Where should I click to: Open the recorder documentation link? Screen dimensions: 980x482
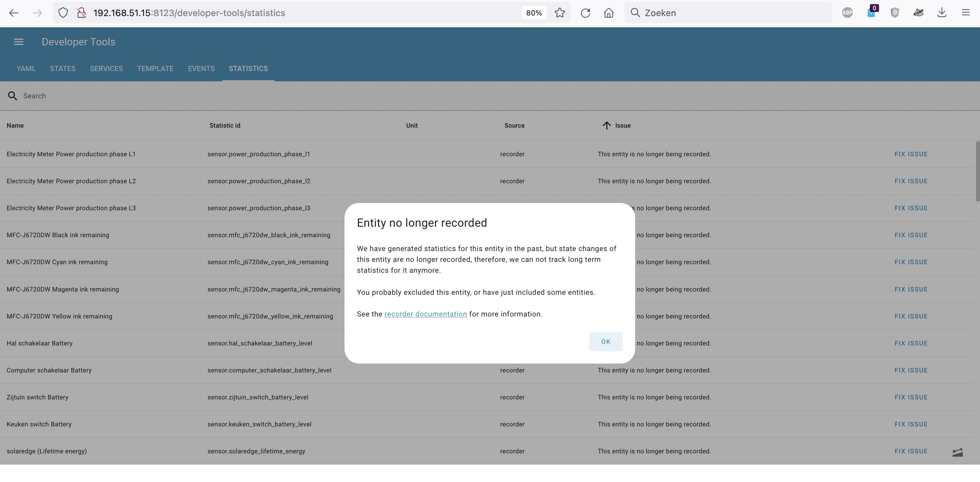pyautogui.click(x=425, y=314)
